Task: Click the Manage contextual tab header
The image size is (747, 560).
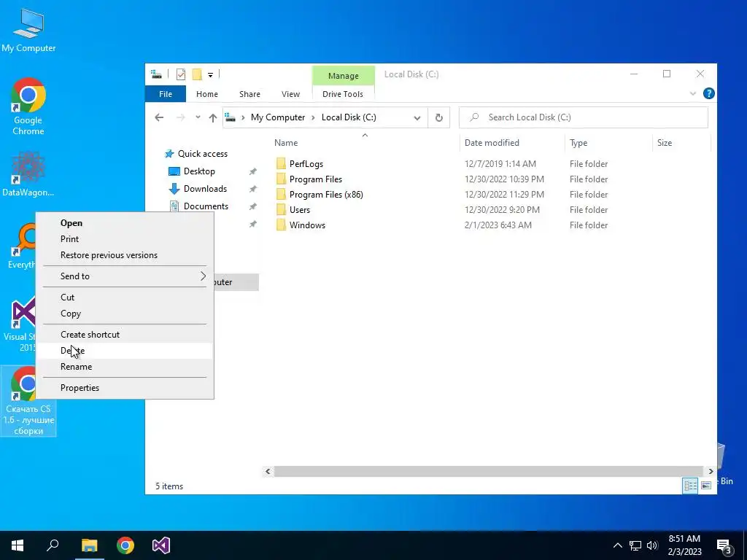Action: tap(343, 76)
